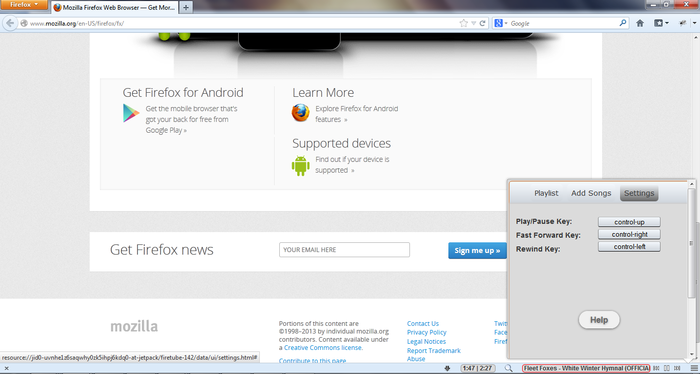Change Play/Pause key control-up button

pyautogui.click(x=629, y=222)
